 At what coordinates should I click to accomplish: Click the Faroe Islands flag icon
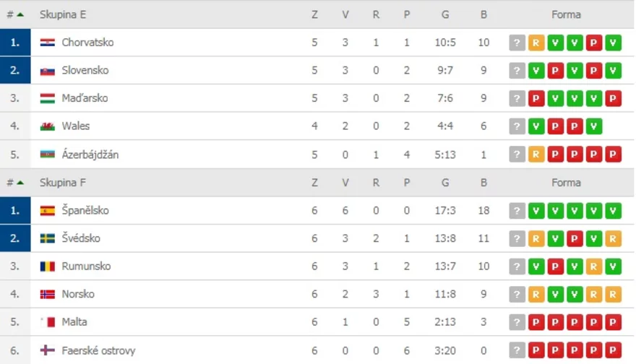click(48, 350)
